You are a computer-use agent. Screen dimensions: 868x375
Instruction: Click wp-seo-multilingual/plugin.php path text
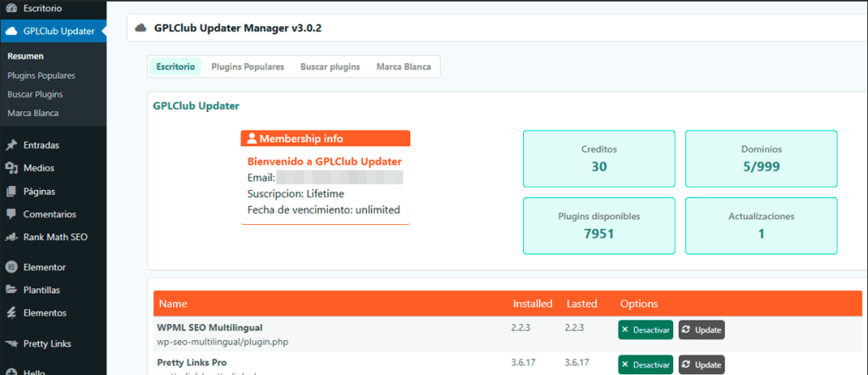click(223, 342)
